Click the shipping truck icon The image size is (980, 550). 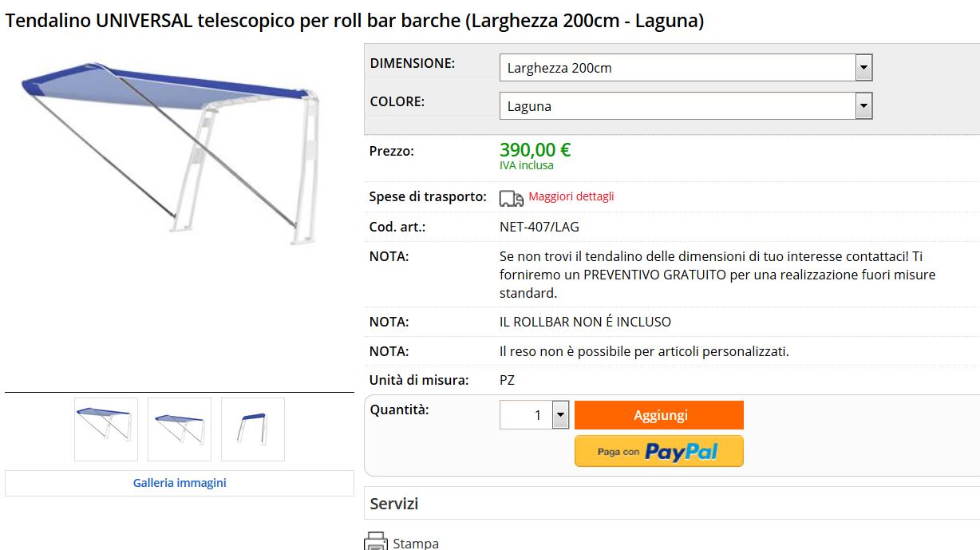[512, 198]
